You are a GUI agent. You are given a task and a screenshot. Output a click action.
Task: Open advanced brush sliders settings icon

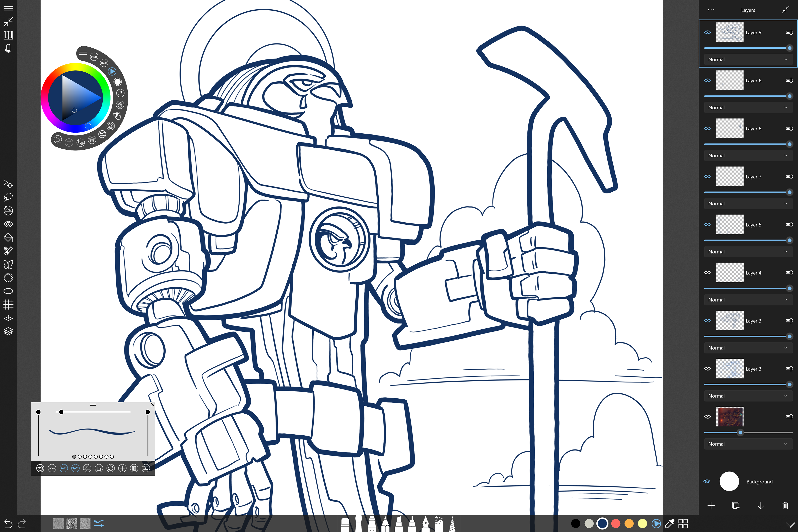146,468
